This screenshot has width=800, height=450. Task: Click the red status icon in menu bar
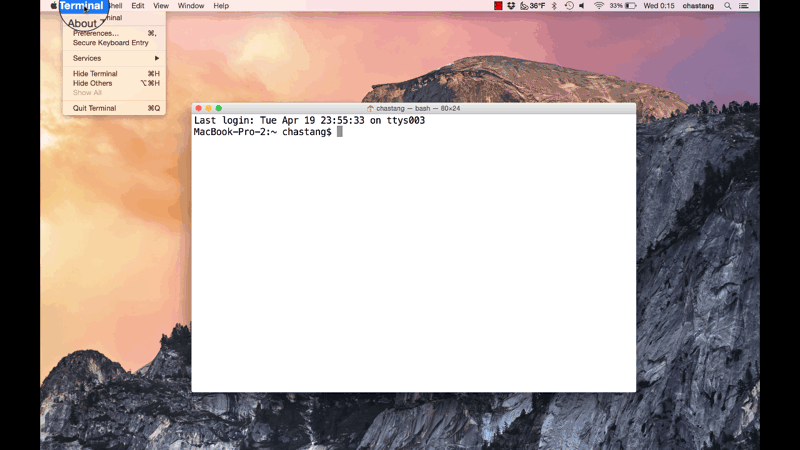tap(498, 6)
